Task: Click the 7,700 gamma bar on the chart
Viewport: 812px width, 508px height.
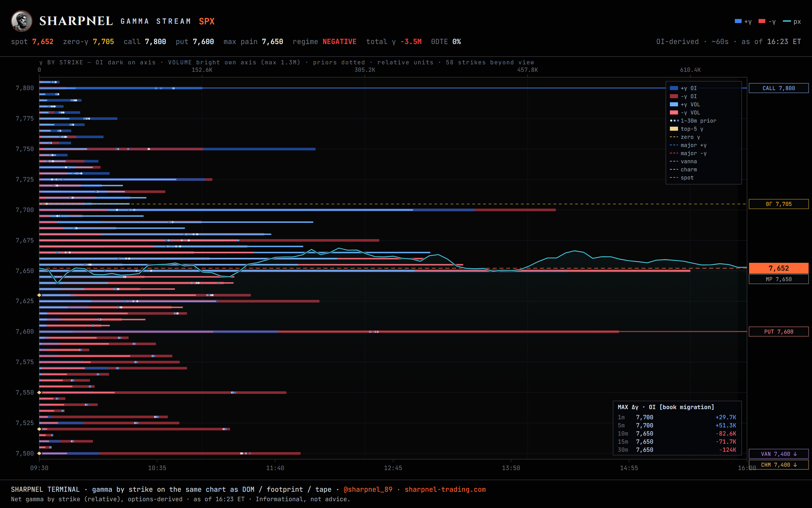Action: [297, 210]
